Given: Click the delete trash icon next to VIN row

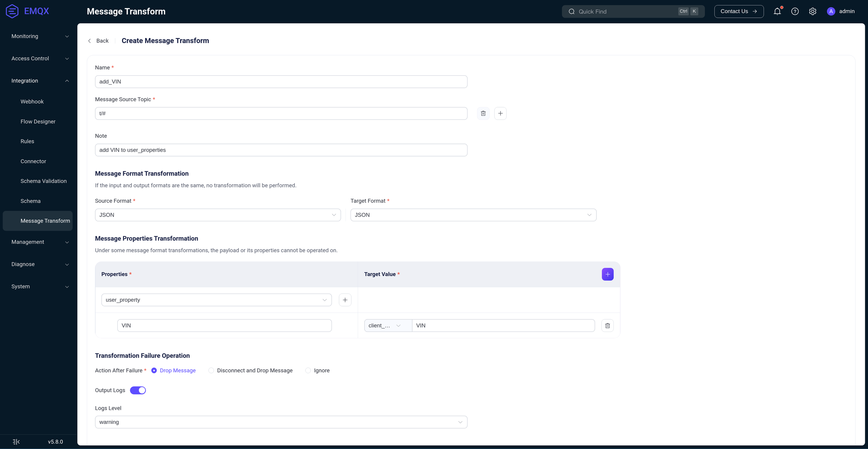Looking at the screenshot, I should coord(607,325).
